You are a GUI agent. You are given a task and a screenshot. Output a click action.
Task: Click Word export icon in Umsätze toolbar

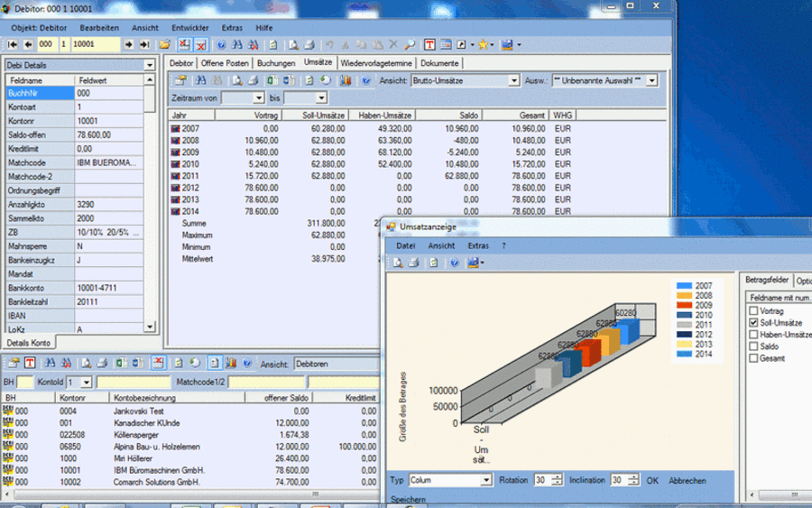pos(289,81)
